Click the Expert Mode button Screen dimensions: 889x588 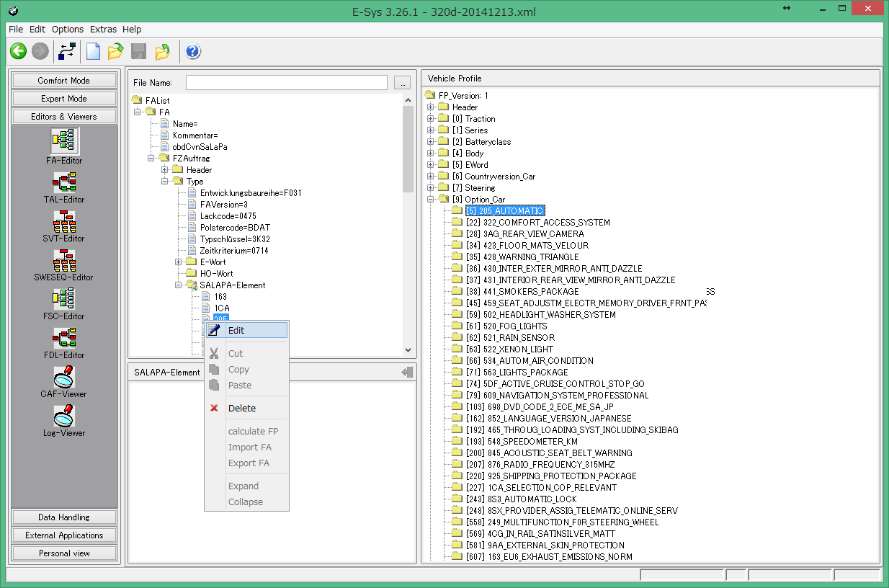(x=64, y=99)
